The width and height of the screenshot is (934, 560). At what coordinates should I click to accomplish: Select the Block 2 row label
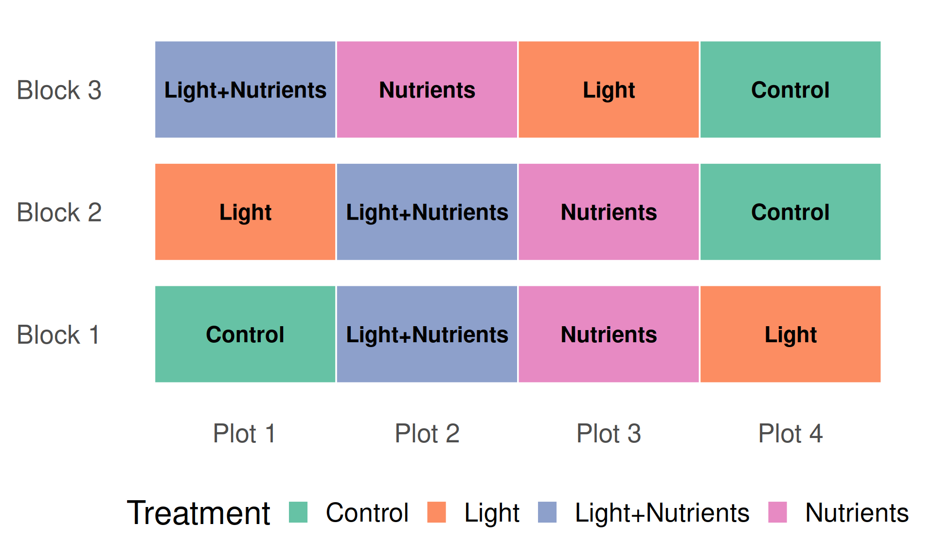tap(59, 212)
